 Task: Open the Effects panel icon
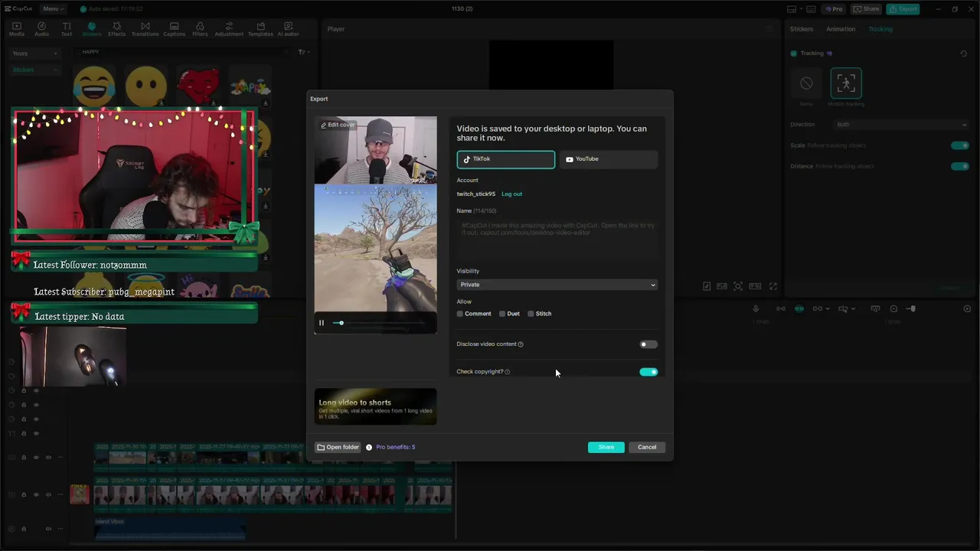[x=117, y=29]
